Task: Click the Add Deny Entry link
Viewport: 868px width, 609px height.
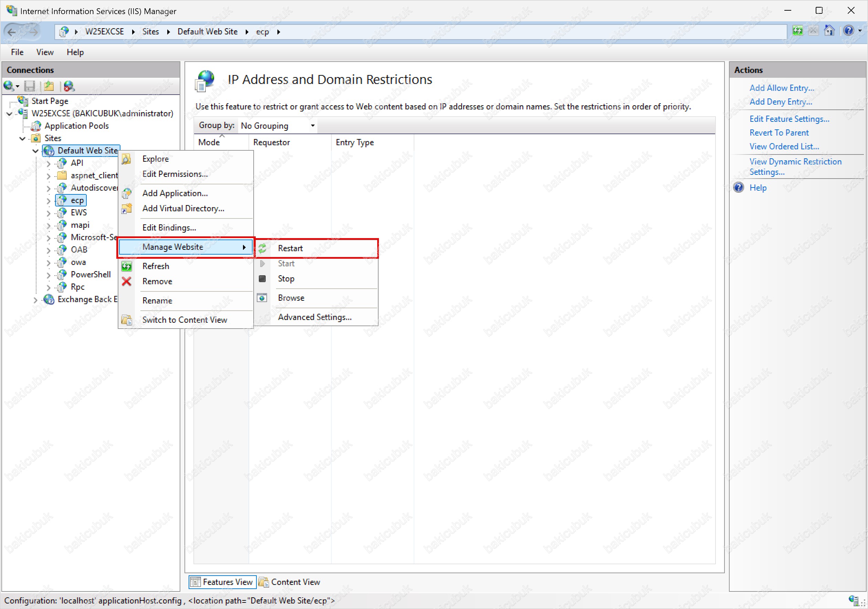Action: (780, 102)
